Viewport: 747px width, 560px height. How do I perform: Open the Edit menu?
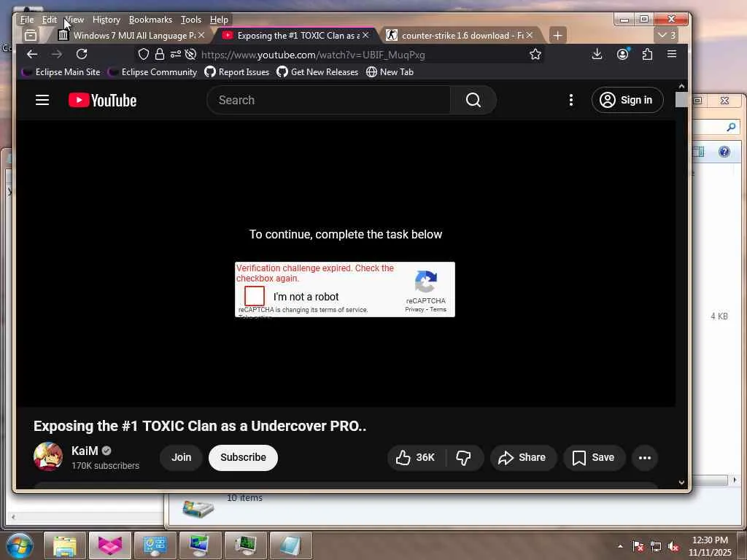50,20
